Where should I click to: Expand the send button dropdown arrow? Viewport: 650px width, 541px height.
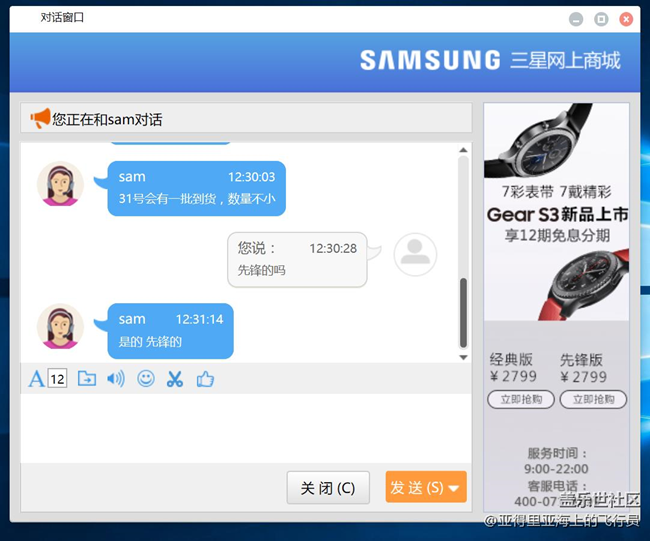454,488
